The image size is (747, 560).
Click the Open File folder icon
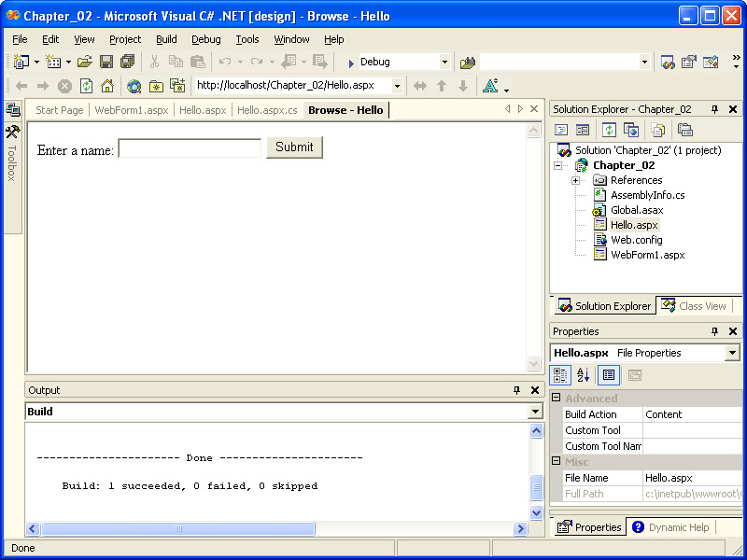[84, 62]
